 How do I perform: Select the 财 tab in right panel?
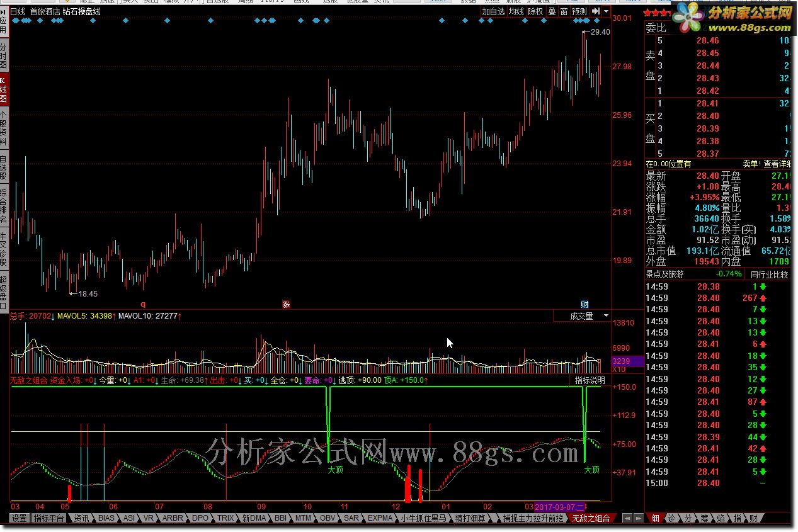coord(753,518)
